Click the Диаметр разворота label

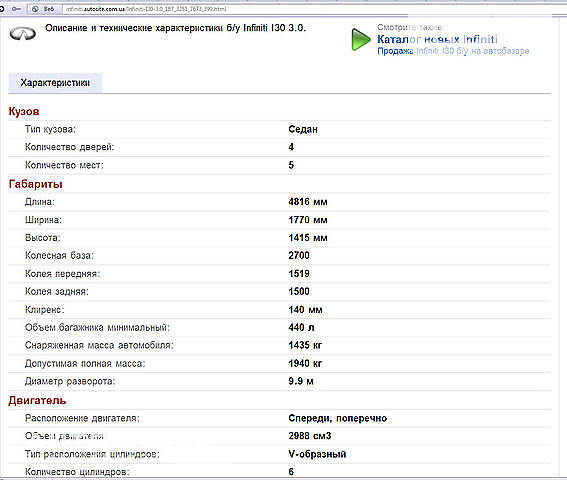[x=70, y=381]
